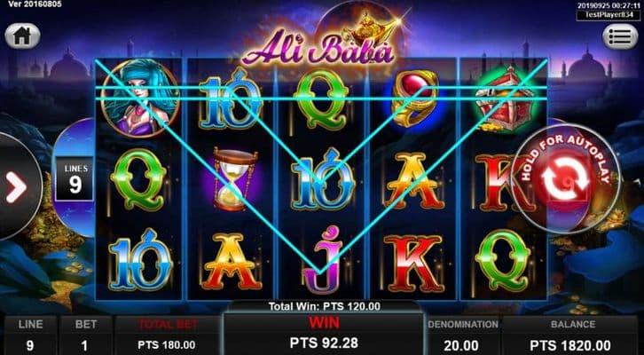Click the WIN amount display
Screen dimensions: 644x355
coord(324,334)
